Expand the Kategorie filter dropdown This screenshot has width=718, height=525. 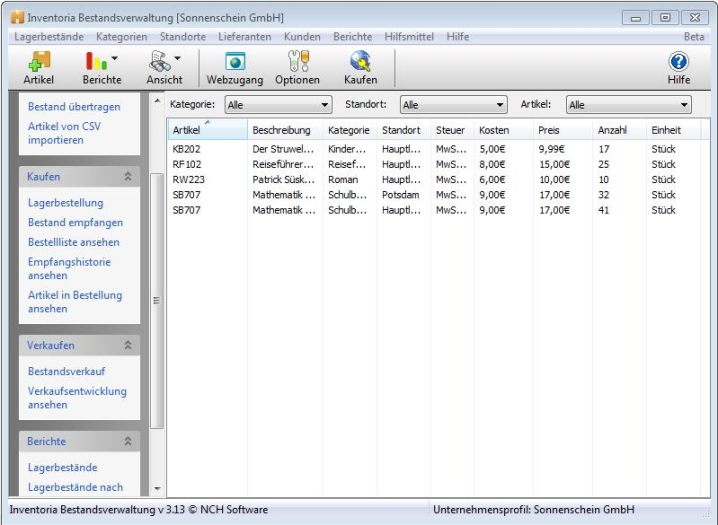[278, 105]
